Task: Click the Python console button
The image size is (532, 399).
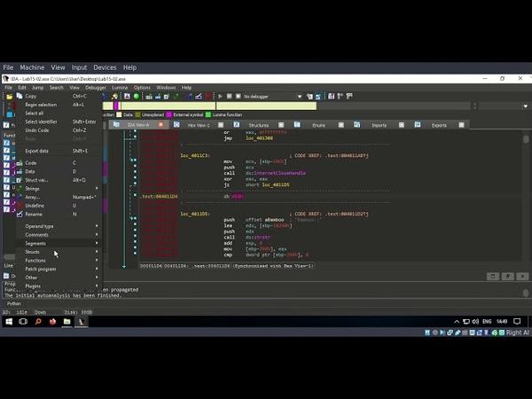Action: tap(14, 303)
